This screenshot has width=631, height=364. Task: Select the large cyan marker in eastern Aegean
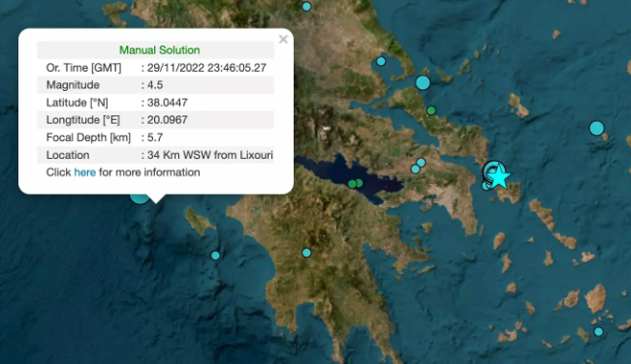click(596, 129)
